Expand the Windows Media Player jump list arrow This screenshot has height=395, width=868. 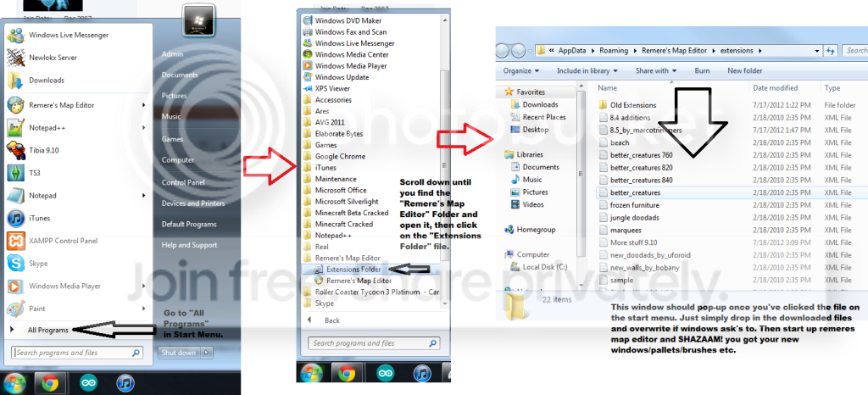tap(144, 286)
